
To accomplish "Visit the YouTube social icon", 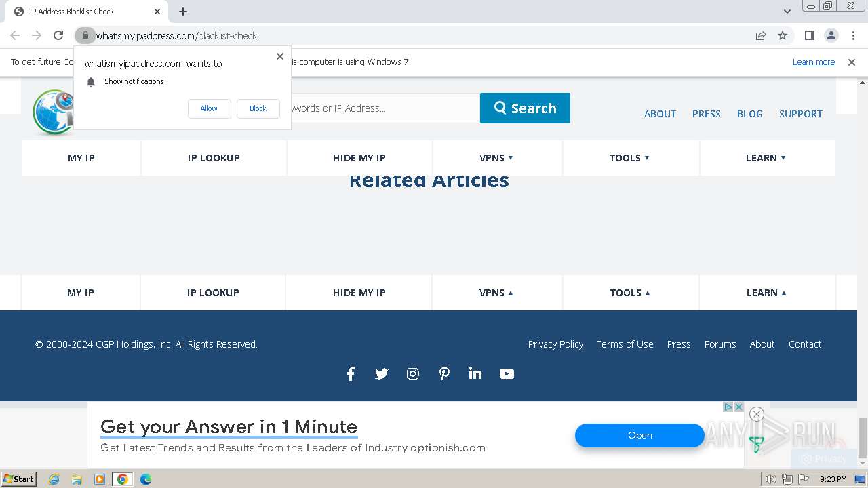I will pyautogui.click(x=507, y=374).
